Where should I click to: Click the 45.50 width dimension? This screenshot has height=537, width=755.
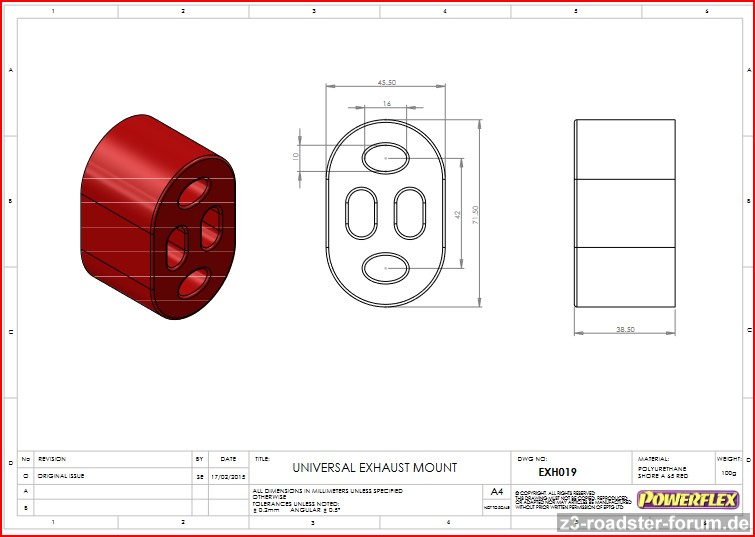click(386, 82)
